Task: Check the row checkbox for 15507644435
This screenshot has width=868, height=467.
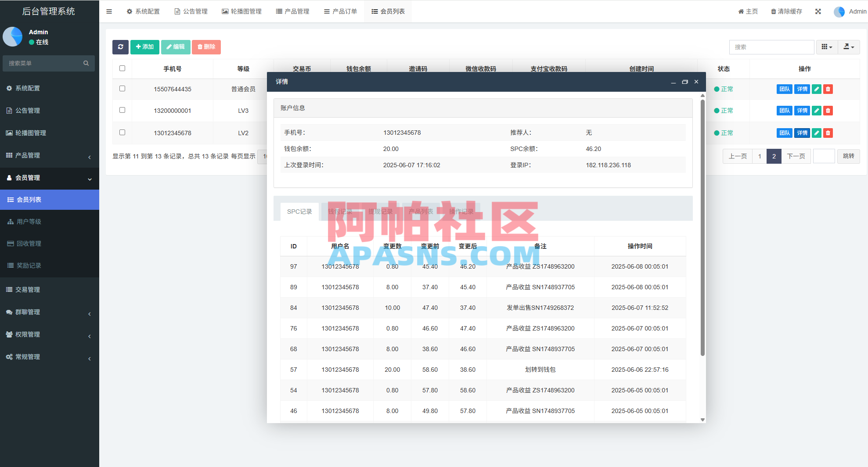Action: pyautogui.click(x=122, y=89)
